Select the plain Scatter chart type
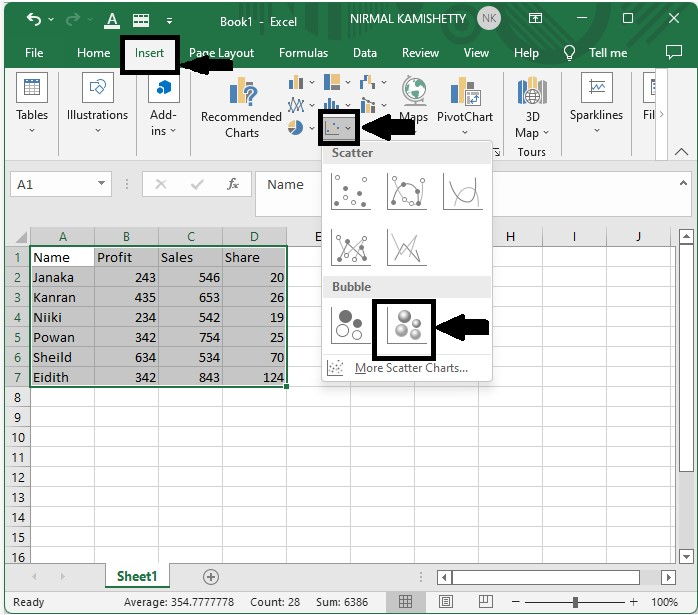The width and height of the screenshot is (698, 615). pyautogui.click(x=351, y=191)
